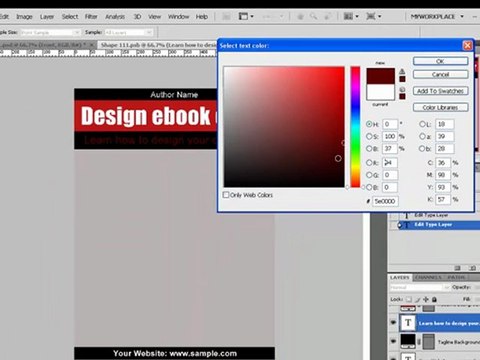Viewport: 480px width, 360px height.
Task: Click the C percentage input field
Action: pos(443,163)
